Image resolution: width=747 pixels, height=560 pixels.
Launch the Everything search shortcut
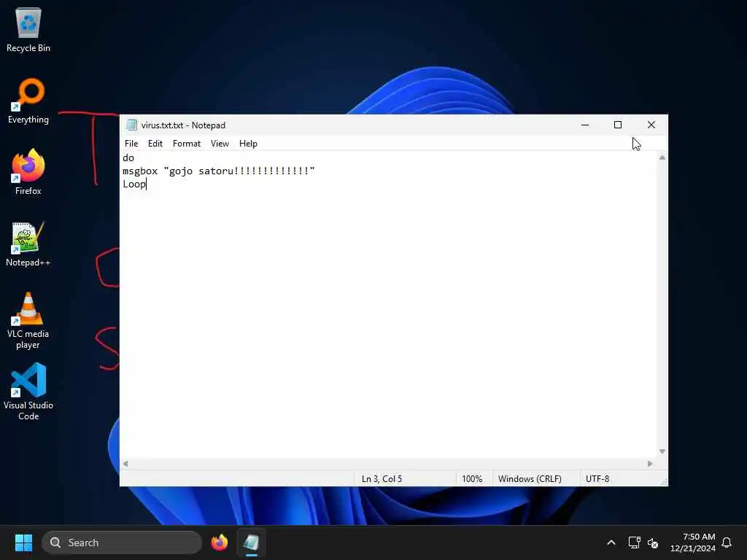[28, 101]
